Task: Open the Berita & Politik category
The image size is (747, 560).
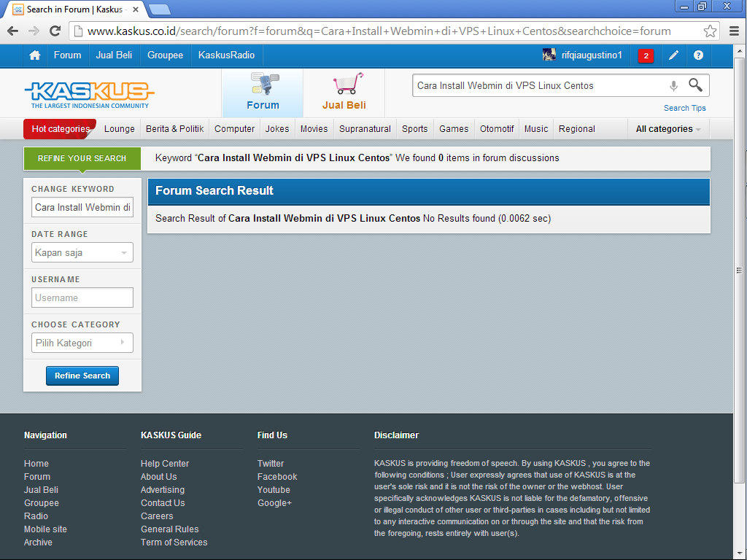Action: [x=175, y=129]
